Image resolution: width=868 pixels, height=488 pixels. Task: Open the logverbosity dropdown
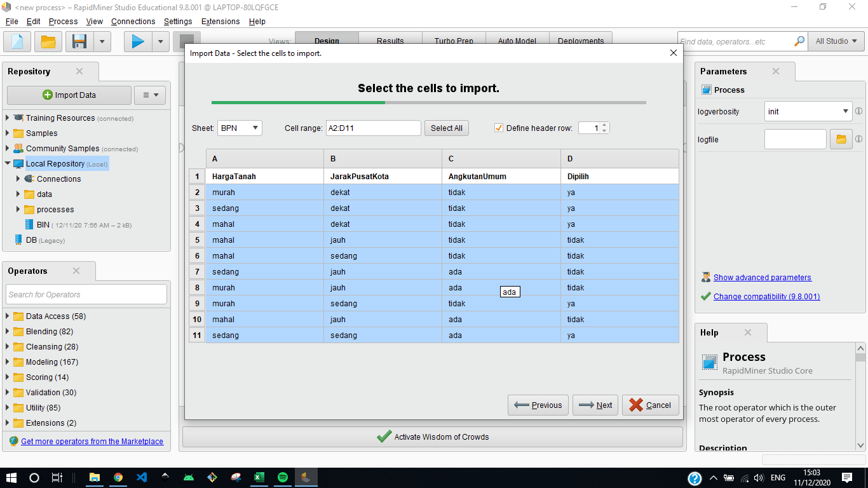(x=808, y=111)
